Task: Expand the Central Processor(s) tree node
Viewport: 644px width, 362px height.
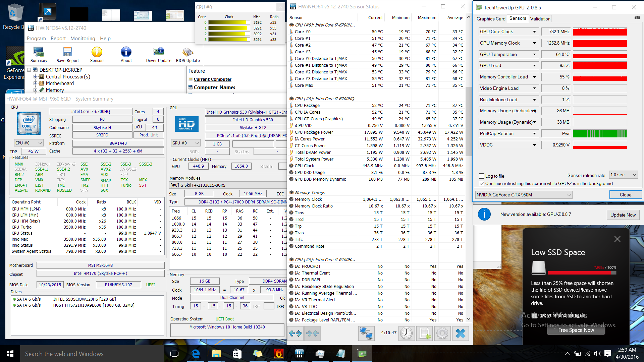Action: click(35, 76)
